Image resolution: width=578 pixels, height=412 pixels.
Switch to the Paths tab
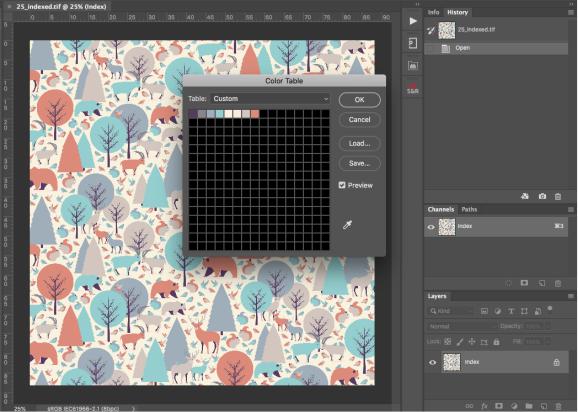pos(469,209)
